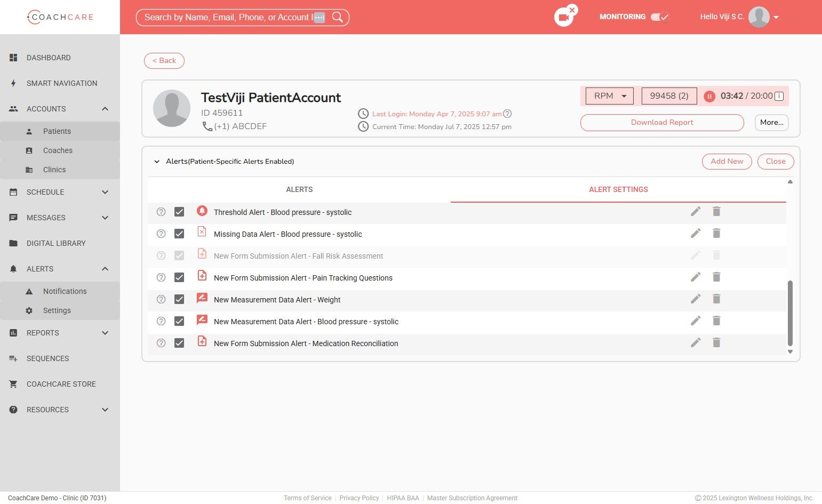The width and height of the screenshot is (822, 504).
Task: Toggle Fall Risk Assessment alert checkbox
Action: tap(179, 255)
